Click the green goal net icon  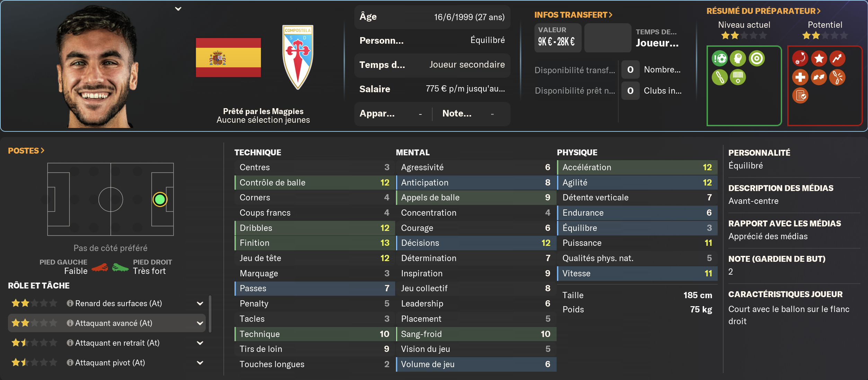coord(738,77)
